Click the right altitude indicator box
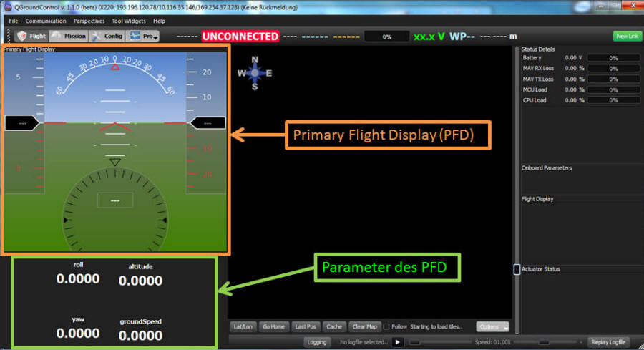644x350 pixels. click(208, 123)
